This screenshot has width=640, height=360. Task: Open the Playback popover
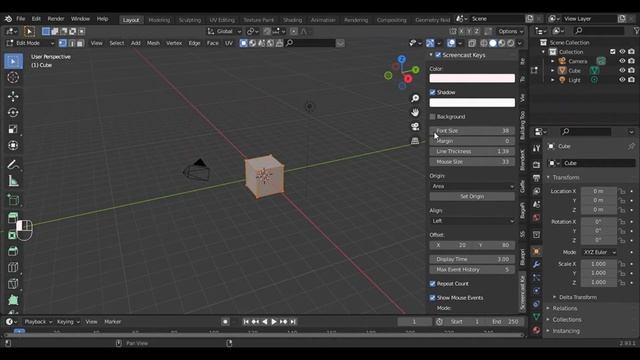[38, 322]
